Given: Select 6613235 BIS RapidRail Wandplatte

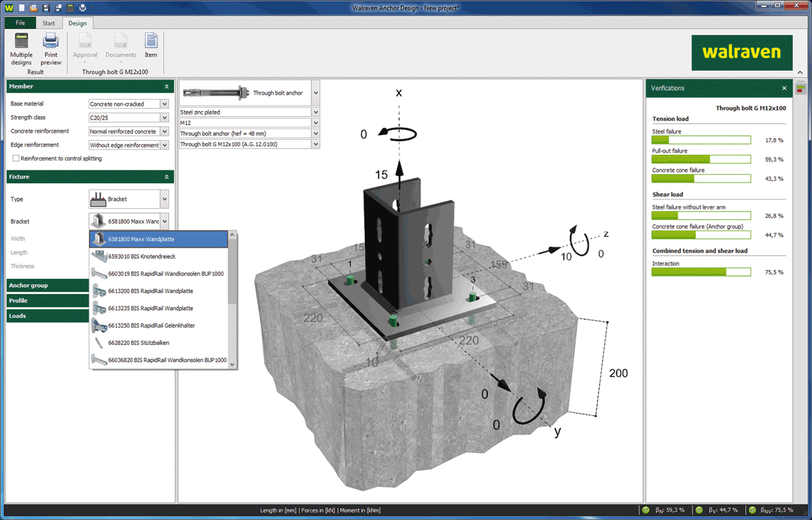Looking at the screenshot, I should (159, 308).
